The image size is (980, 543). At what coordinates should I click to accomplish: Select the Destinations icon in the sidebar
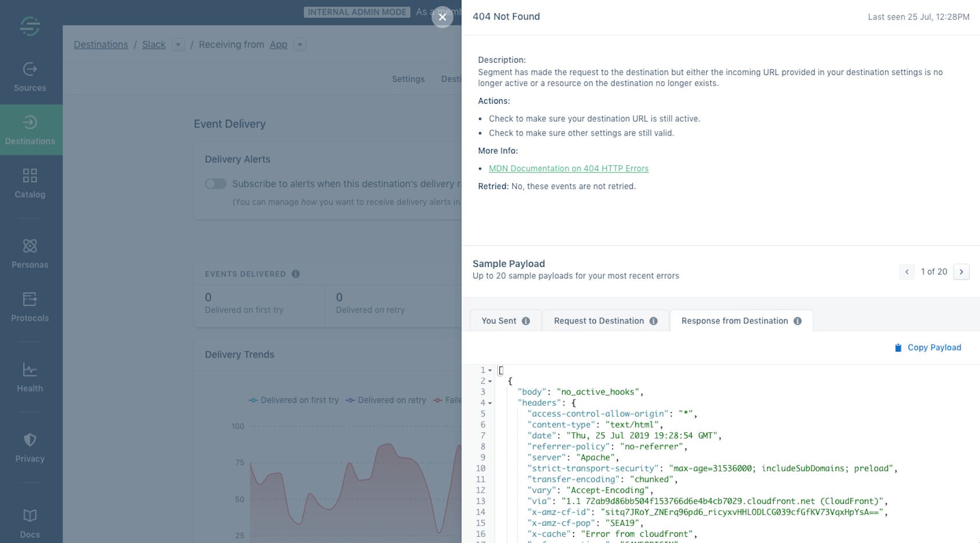click(x=29, y=128)
